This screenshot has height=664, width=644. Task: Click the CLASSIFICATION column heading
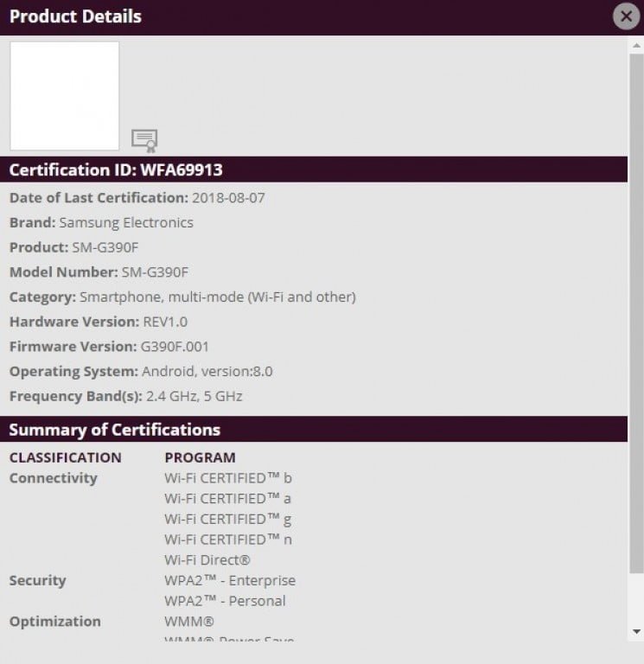(66, 457)
